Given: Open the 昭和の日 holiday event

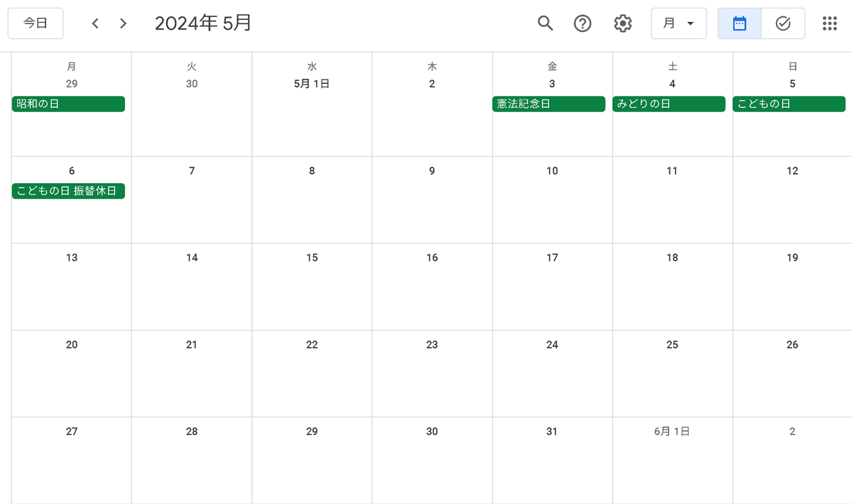Looking at the screenshot, I should click(68, 104).
